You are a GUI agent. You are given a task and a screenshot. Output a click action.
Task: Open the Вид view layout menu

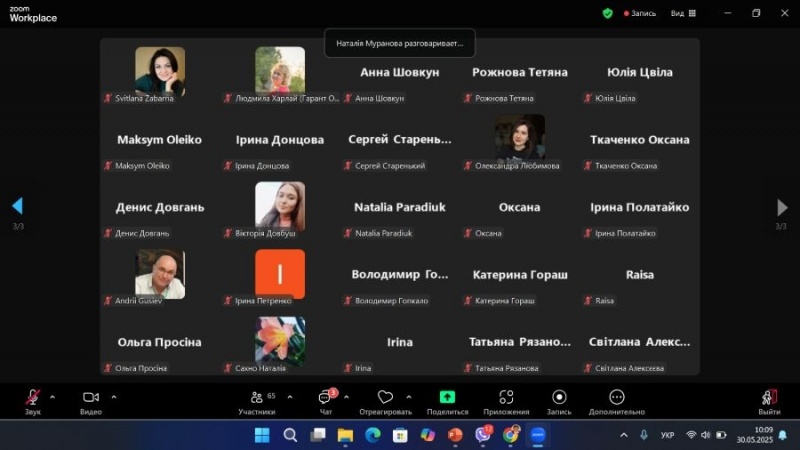point(681,13)
